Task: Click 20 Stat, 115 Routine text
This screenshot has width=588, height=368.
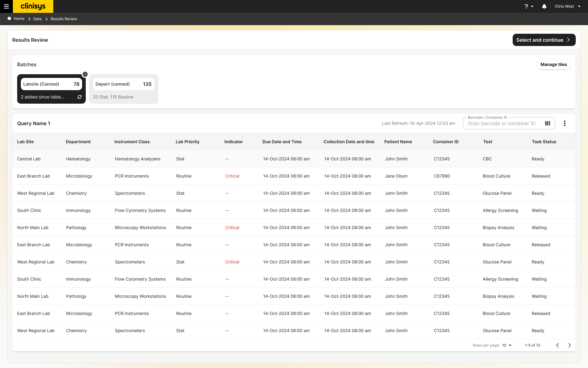Action: point(113,97)
